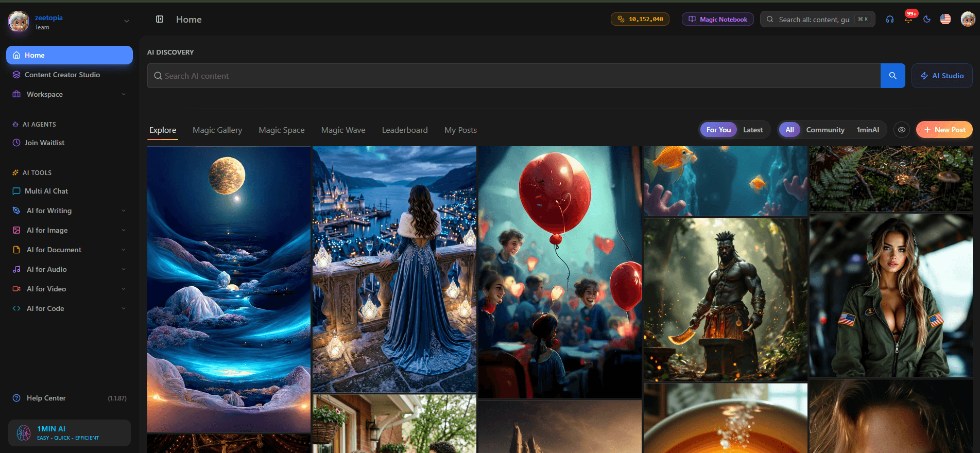Open the Leaderboard tab
Screen dimensions: 980x453
tap(405, 130)
